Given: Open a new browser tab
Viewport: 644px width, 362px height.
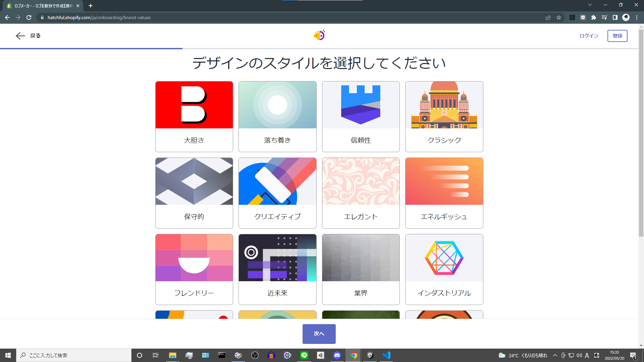Looking at the screenshot, I should point(91,6).
